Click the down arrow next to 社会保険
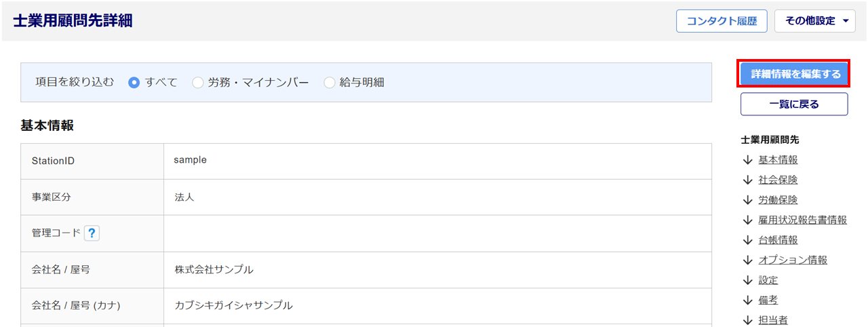 (748, 180)
